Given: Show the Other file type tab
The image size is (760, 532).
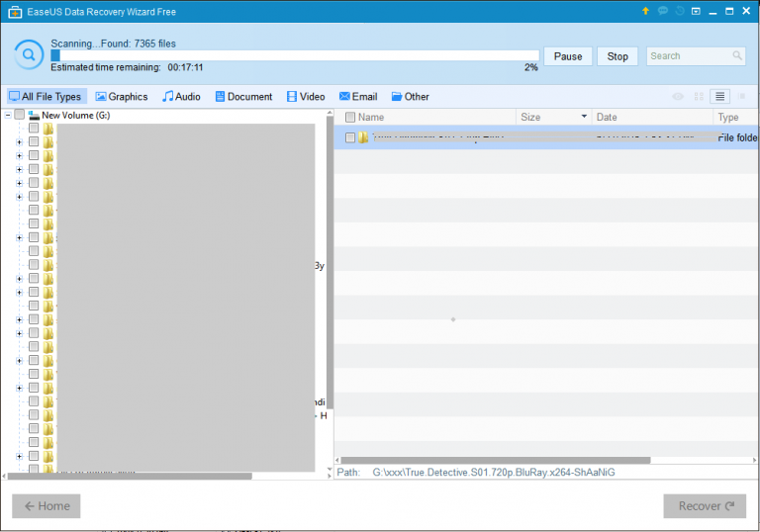Looking at the screenshot, I should point(410,97).
